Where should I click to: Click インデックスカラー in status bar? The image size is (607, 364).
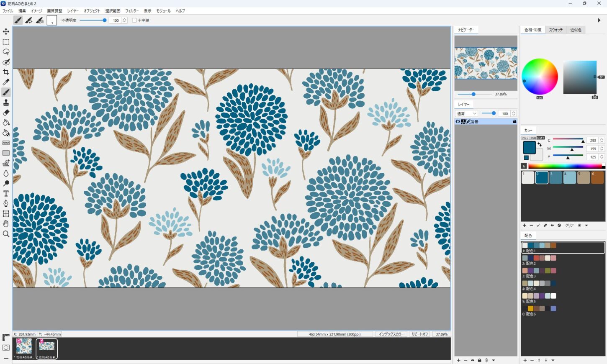391,334
